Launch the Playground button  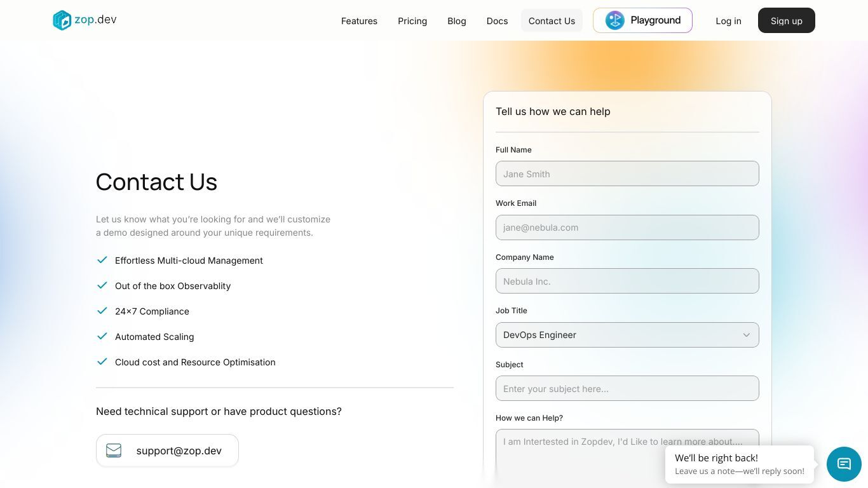[x=642, y=20]
